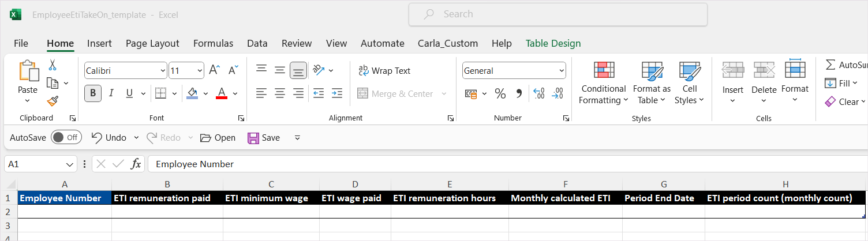868x241 pixels.
Task: Toggle AutoSave switch on
Action: tap(66, 138)
